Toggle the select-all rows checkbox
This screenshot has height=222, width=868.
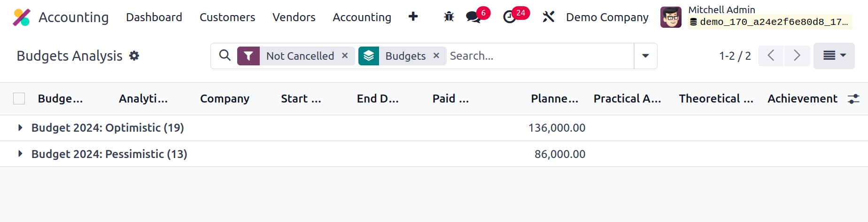pyautogui.click(x=19, y=99)
